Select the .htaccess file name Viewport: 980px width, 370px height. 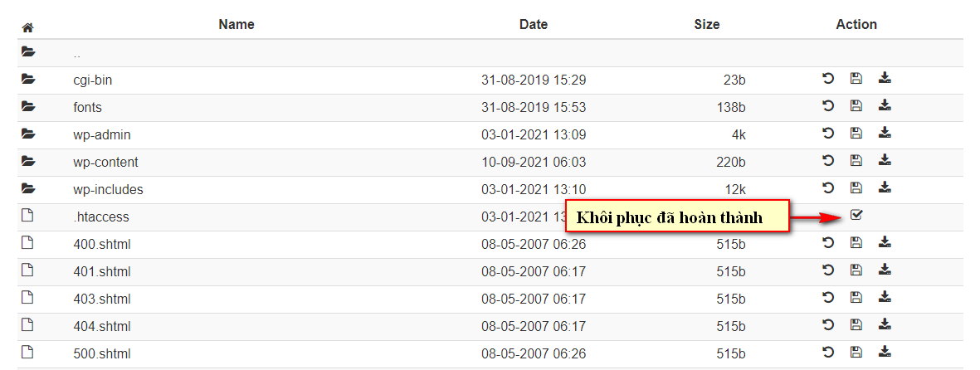[x=101, y=217]
